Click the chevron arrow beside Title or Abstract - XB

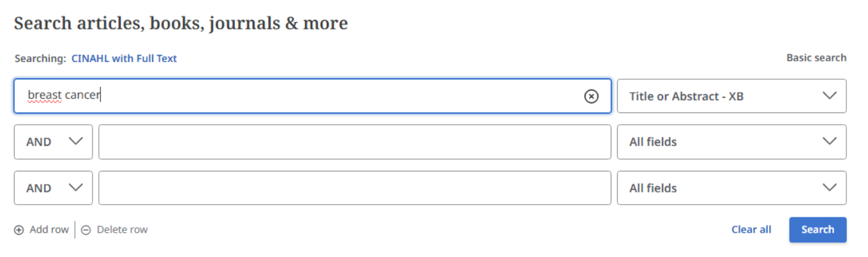click(829, 96)
